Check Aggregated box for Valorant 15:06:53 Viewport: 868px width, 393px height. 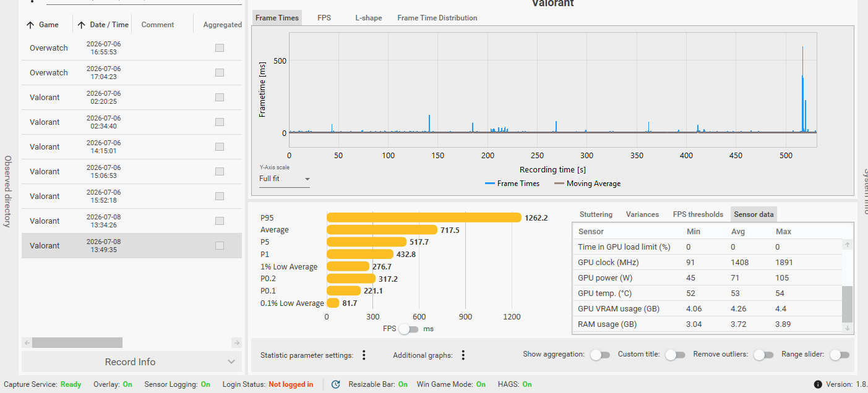pyautogui.click(x=220, y=171)
